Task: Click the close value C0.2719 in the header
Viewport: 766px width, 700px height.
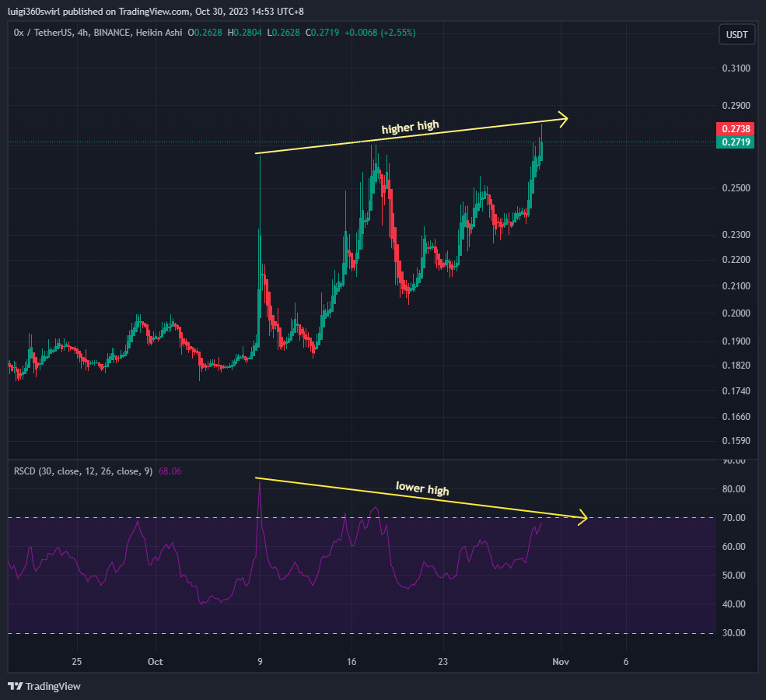Action: pos(323,33)
